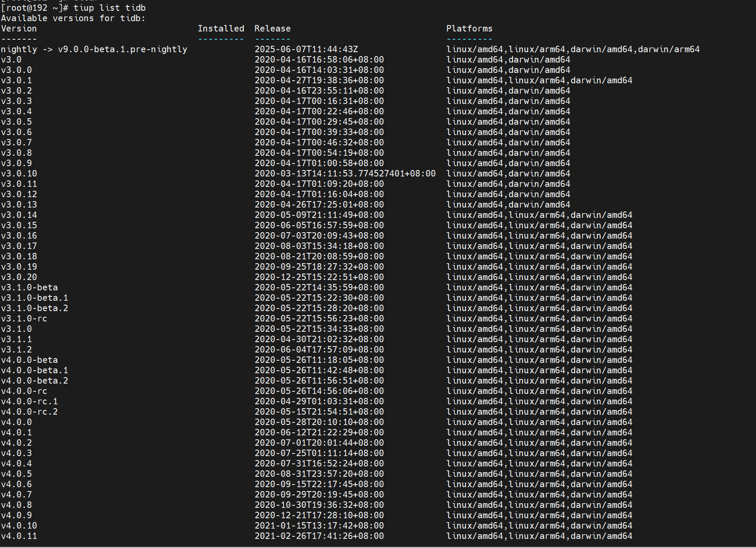Click the 'v3.0.14' version entry
The image size is (756, 548).
tap(19, 215)
